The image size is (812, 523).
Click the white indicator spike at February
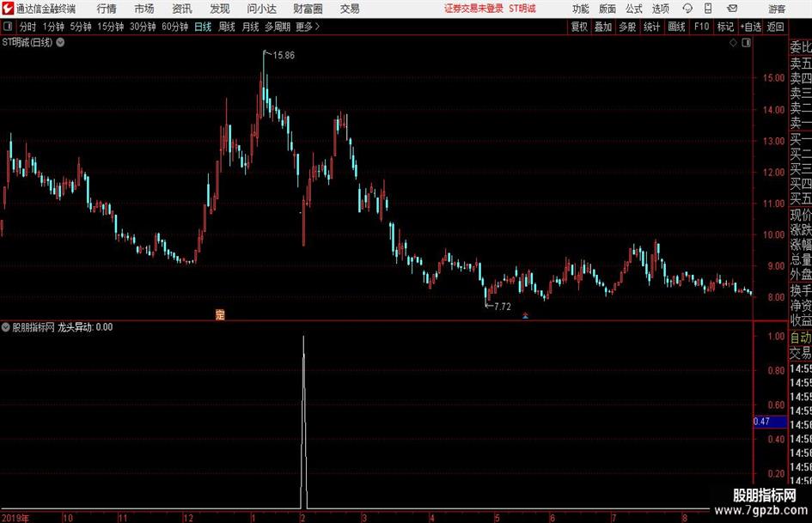(303, 421)
